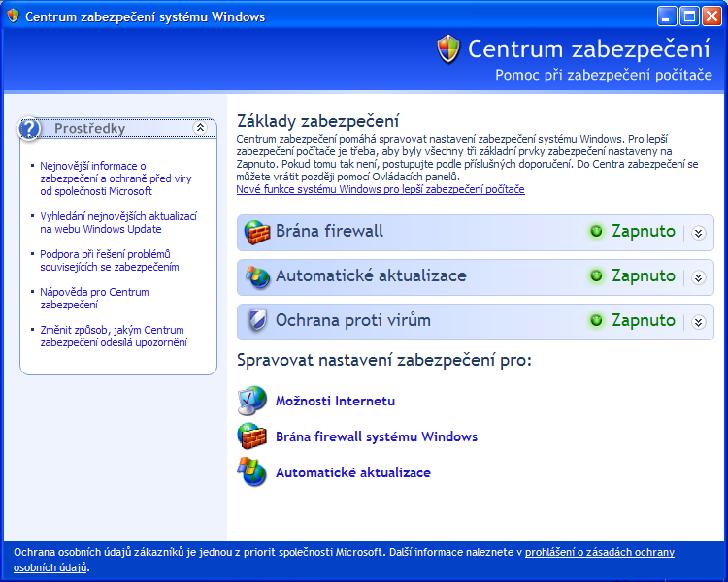Click the question mark help icon in Prostředky

[29, 129]
